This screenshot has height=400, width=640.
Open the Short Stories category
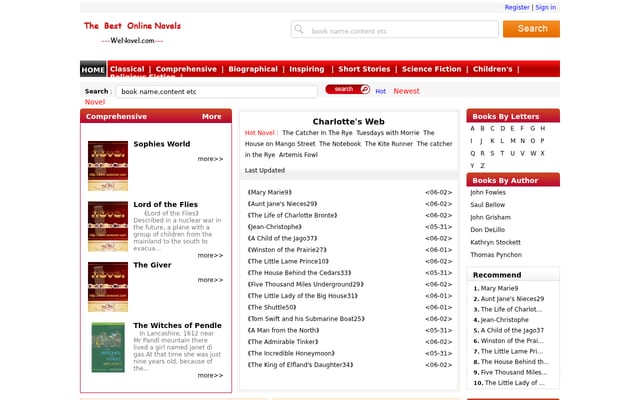pos(364,69)
